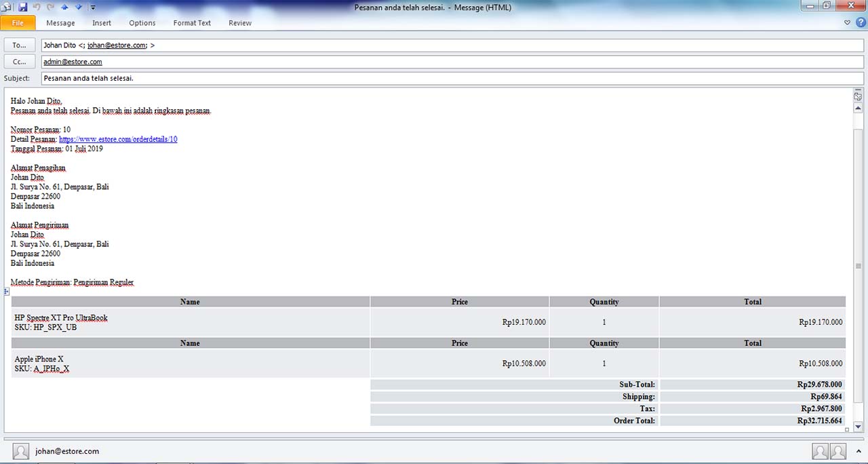Screen dimensions: 868x464
Task: Click the table move handle above the order table
Action: click(7, 292)
